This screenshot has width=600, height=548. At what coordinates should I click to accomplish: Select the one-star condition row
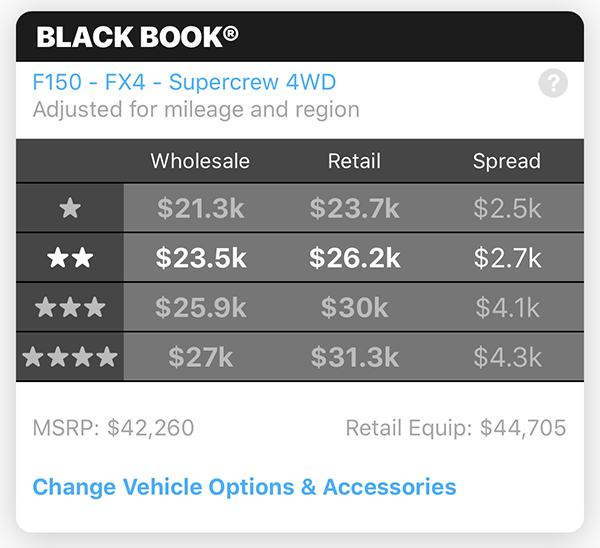70,208
